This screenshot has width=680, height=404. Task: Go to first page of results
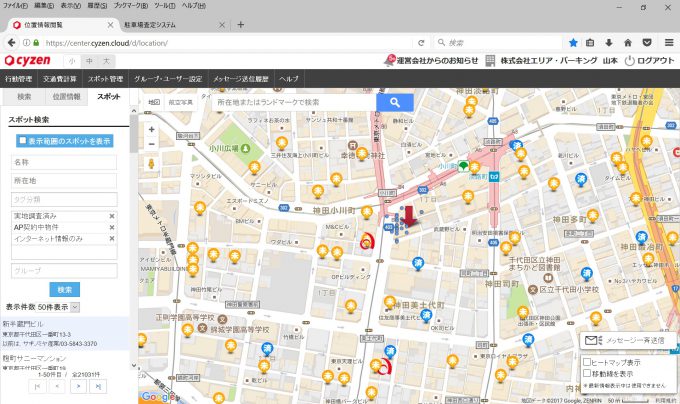tap(37, 386)
